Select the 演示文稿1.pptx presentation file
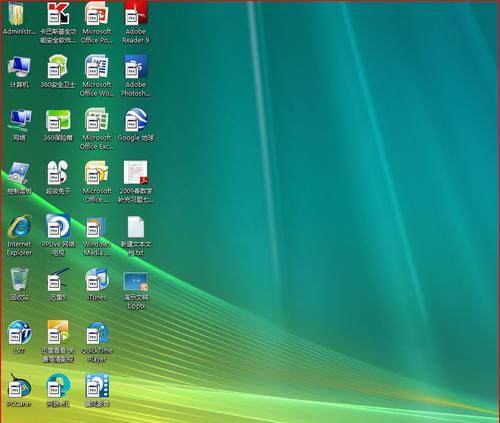Viewport: 500px width, 423px height. 136,282
